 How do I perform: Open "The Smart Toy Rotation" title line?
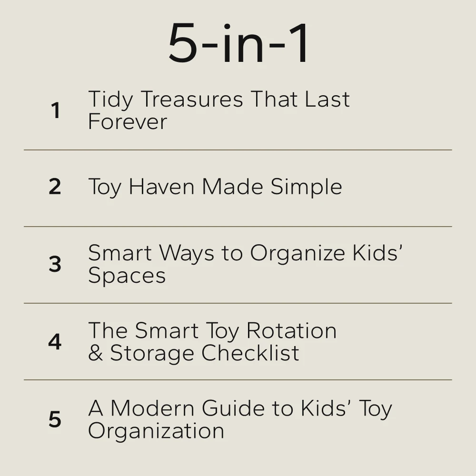click(x=212, y=330)
